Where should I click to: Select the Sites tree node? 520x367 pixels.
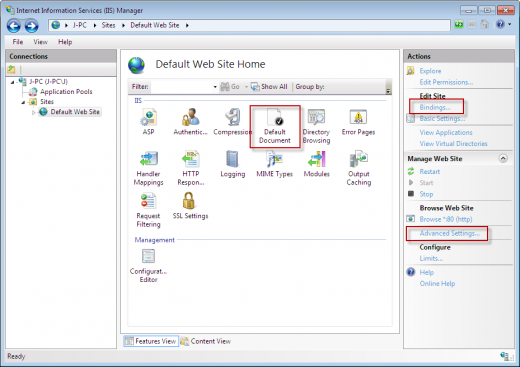pos(47,102)
